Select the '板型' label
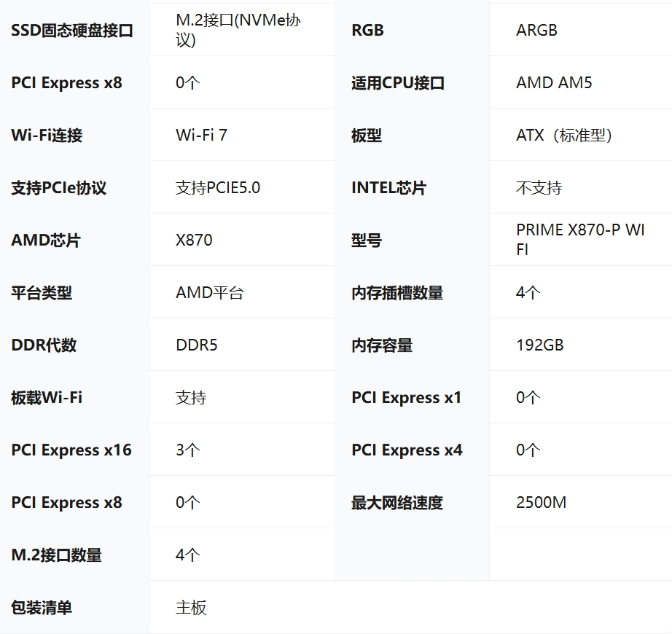Screen dimensions: 672x634 click(367, 136)
